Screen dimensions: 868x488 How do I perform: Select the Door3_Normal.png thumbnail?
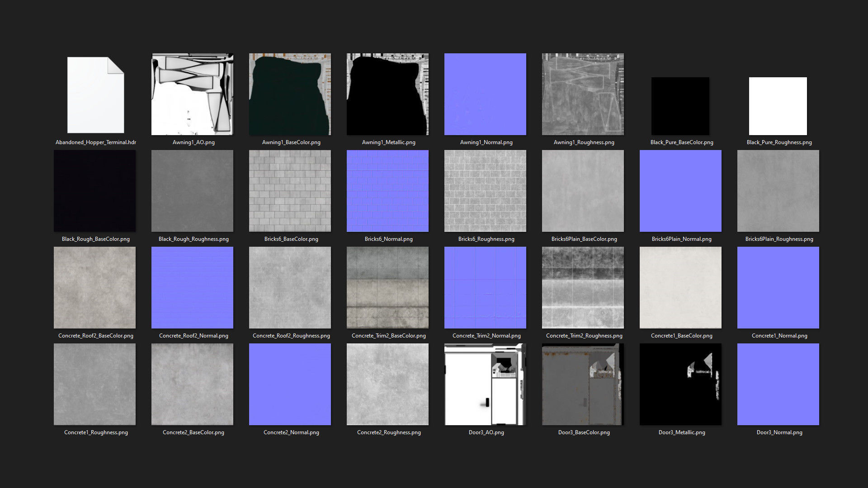point(778,384)
